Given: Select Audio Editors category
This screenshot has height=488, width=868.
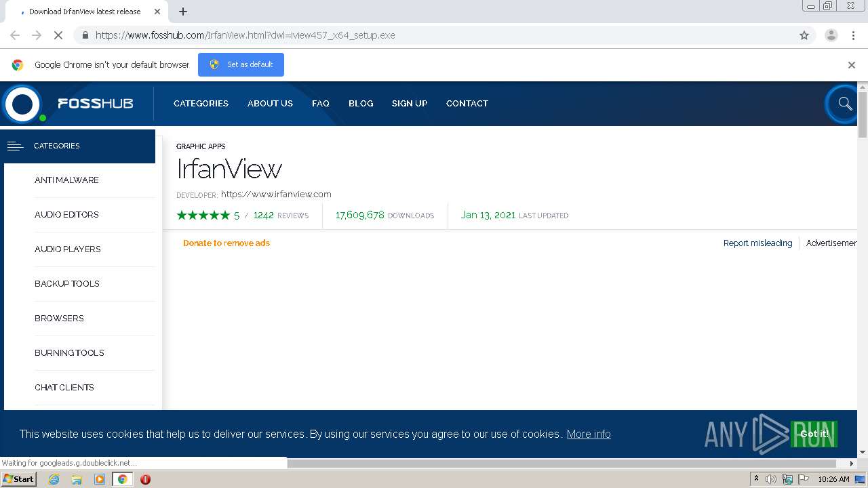Looking at the screenshot, I should coord(66,215).
